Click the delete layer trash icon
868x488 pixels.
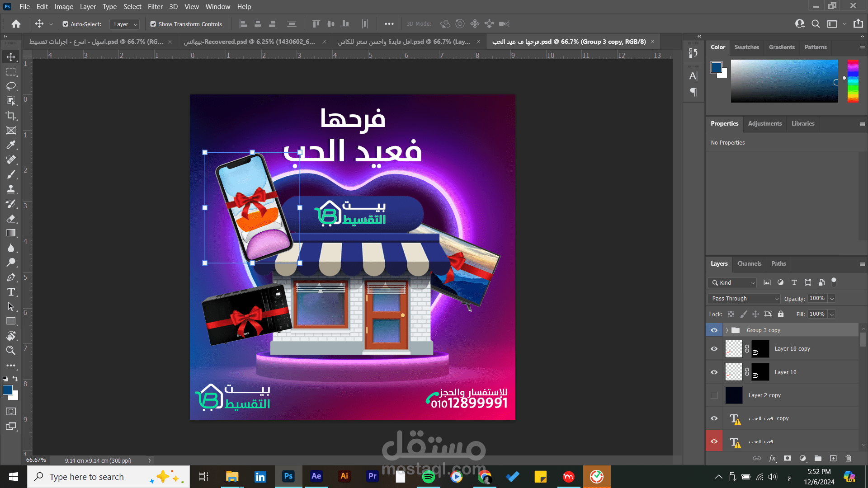pyautogui.click(x=848, y=458)
